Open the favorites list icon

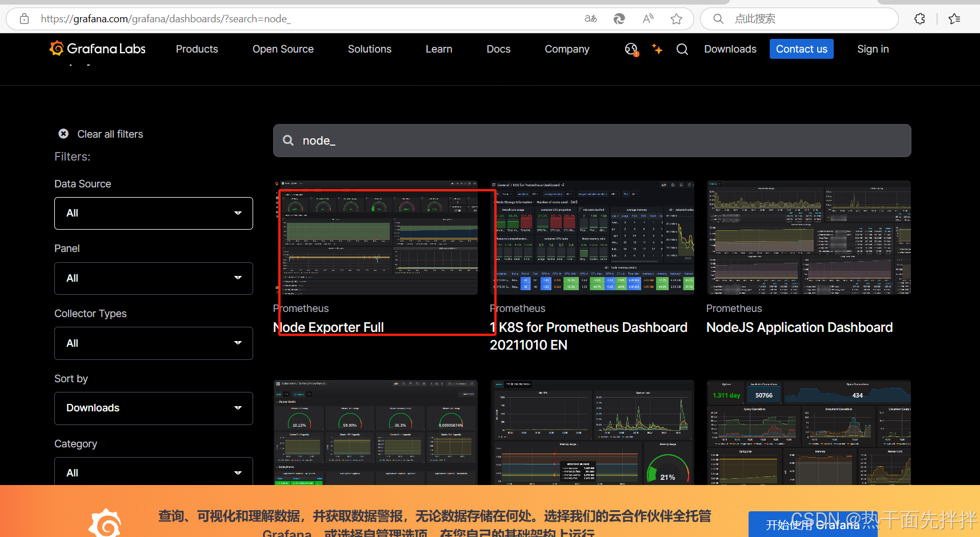(954, 19)
